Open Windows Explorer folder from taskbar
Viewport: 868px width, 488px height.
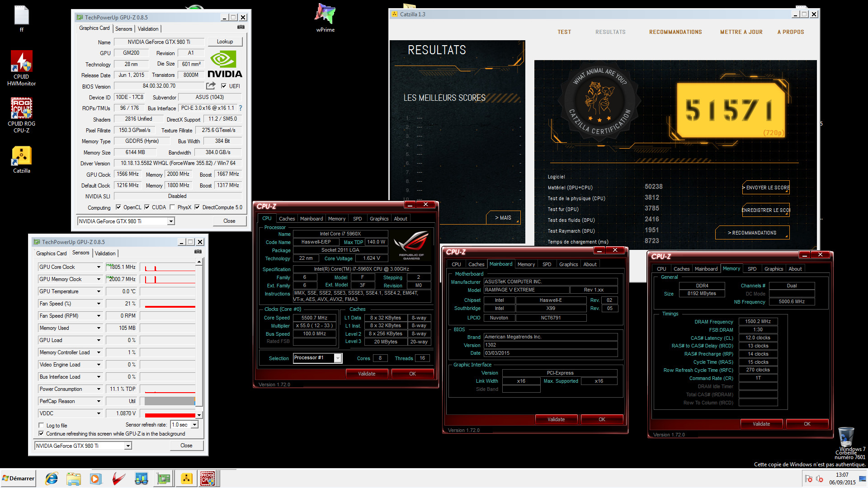click(74, 479)
